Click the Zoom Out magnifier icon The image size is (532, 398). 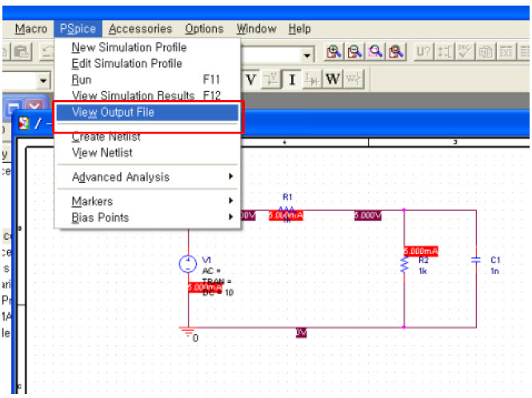pos(354,52)
